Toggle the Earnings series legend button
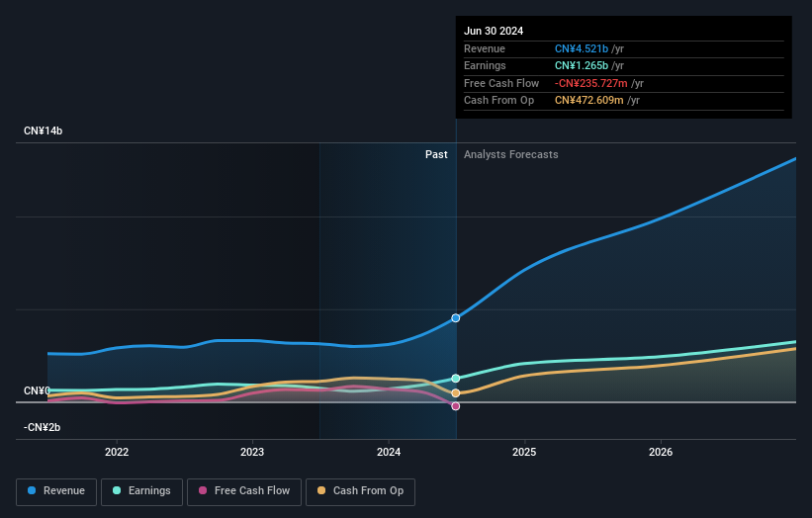Screen dimensions: 812x518 141,491
